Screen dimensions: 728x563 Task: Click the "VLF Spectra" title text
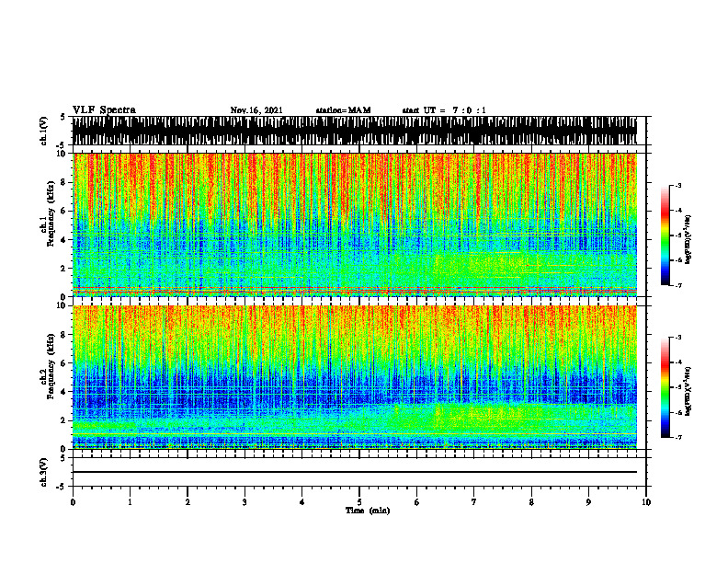click(x=104, y=110)
